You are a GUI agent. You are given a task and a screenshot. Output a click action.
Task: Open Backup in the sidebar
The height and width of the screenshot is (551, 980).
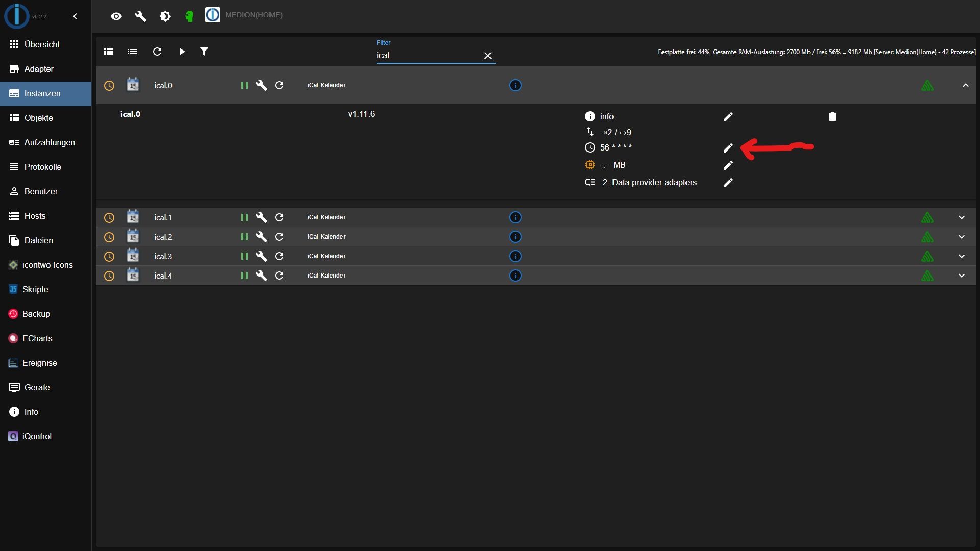pyautogui.click(x=45, y=314)
